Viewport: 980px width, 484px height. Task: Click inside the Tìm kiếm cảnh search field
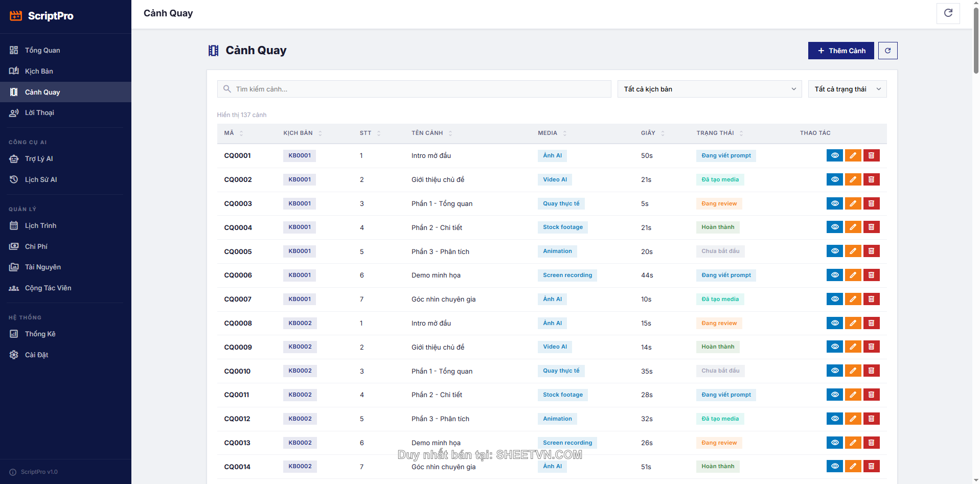pyautogui.click(x=414, y=89)
